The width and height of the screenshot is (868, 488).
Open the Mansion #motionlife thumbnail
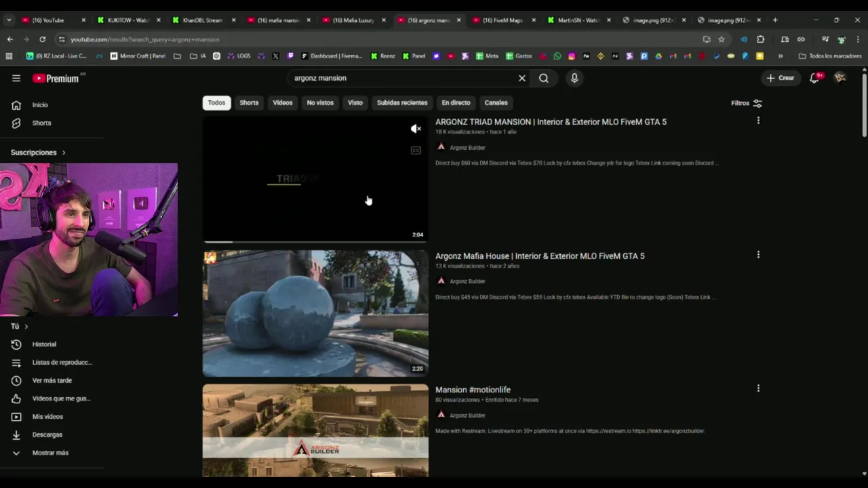(315, 430)
